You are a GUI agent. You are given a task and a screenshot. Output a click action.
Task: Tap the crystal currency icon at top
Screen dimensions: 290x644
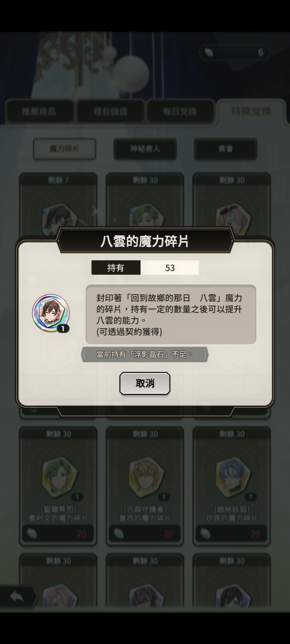(x=209, y=52)
